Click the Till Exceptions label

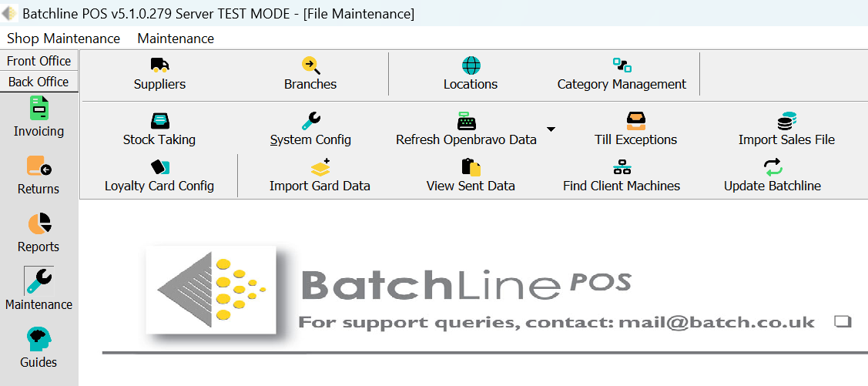(636, 139)
